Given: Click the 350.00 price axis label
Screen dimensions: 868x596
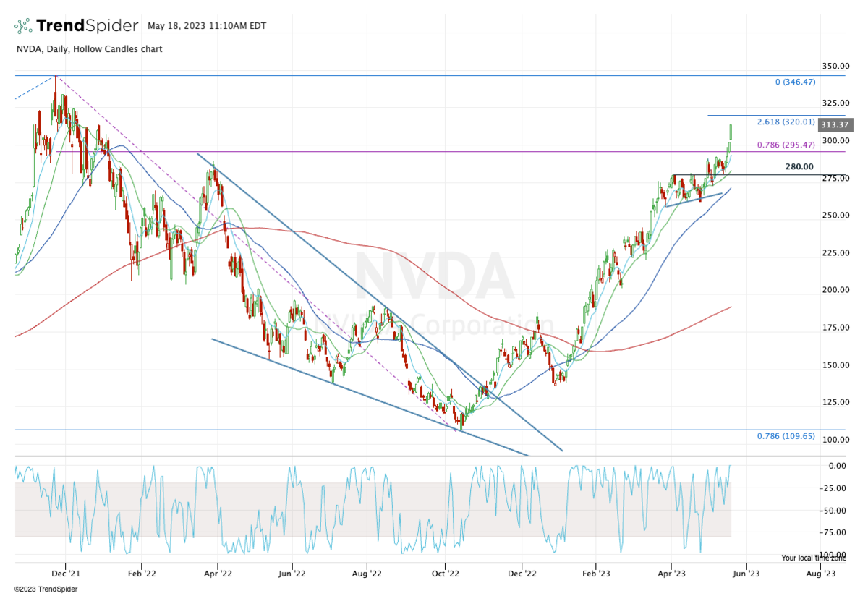Looking at the screenshot, I should pos(835,66).
